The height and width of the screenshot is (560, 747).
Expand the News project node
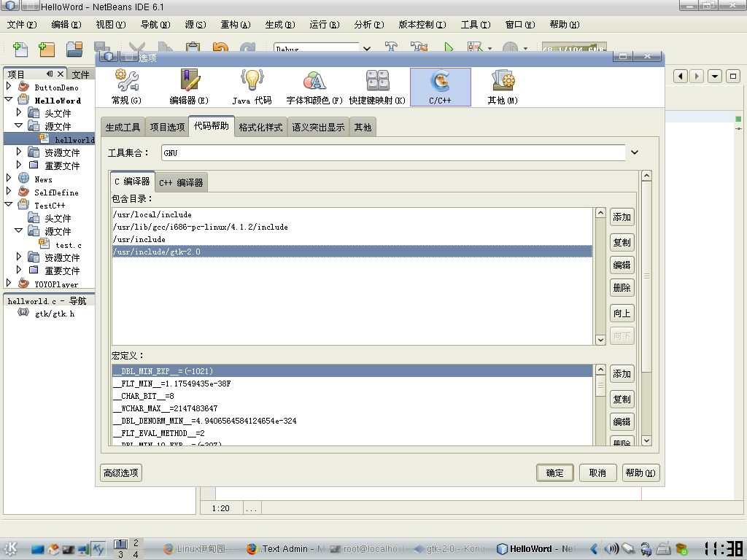click(9, 178)
